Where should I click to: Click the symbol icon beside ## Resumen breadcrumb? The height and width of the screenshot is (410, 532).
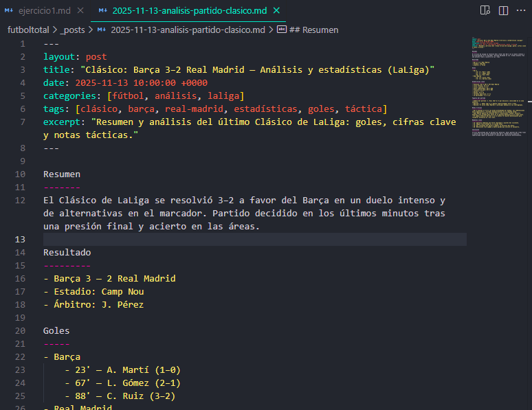click(x=282, y=30)
